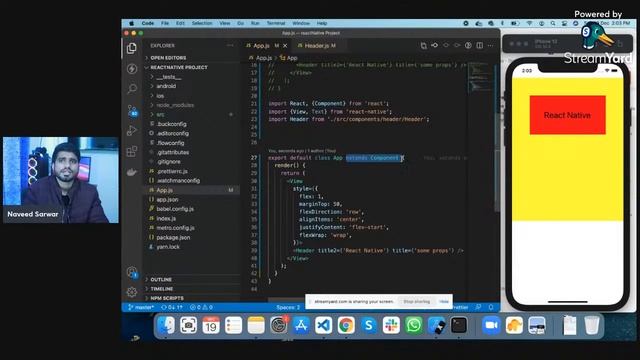Open the Source Control view icon

click(132, 110)
